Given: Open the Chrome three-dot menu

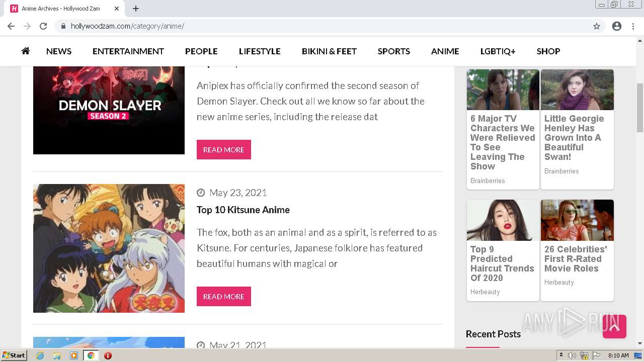Looking at the screenshot, I should point(633,26).
